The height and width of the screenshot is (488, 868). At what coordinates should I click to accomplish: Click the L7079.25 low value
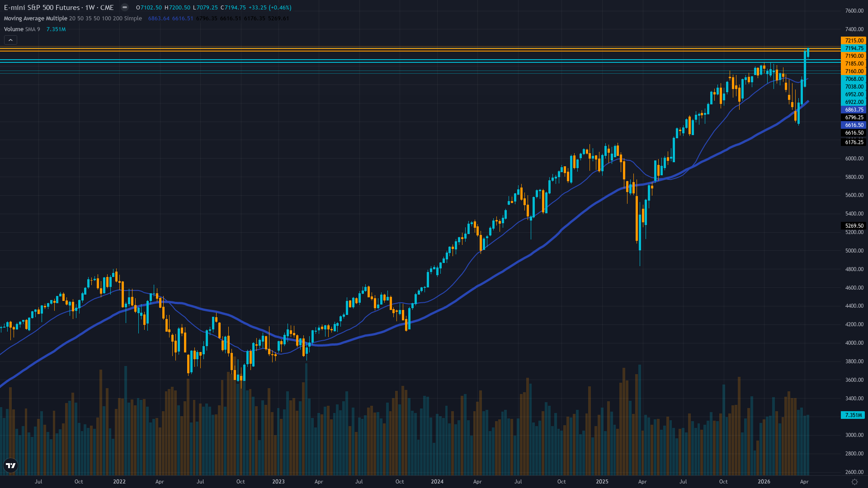(205, 8)
